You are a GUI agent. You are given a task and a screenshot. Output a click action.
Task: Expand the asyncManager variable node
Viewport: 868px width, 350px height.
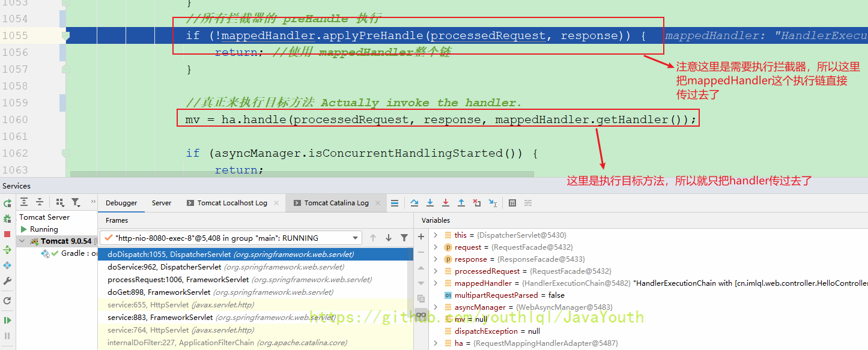click(x=436, y=307)
